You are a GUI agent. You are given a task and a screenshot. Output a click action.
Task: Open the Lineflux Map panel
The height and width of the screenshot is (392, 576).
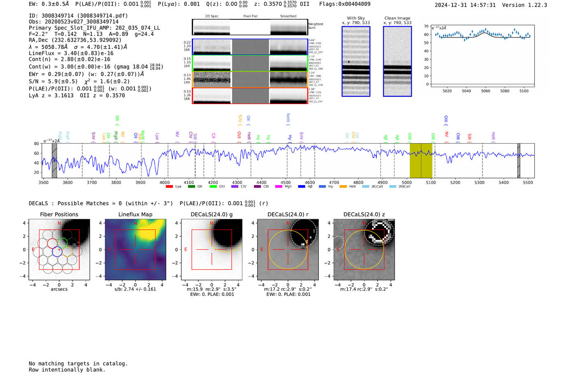click(135, 250)
